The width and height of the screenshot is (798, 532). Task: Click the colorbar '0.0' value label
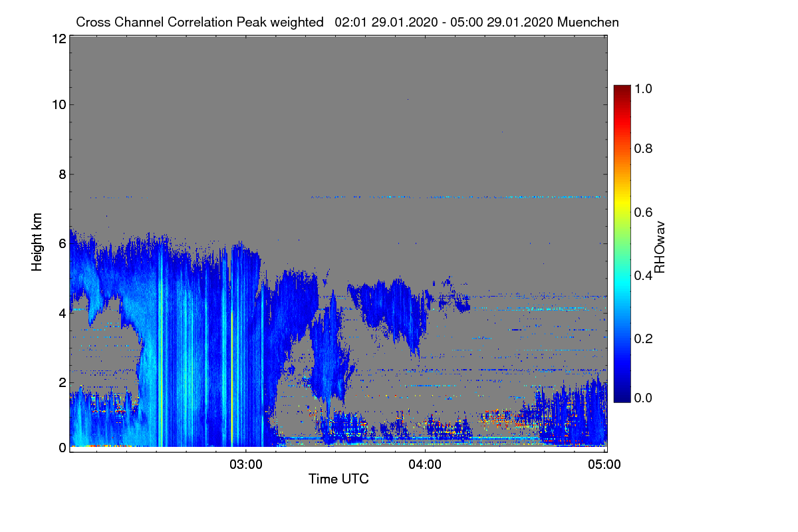644,398
